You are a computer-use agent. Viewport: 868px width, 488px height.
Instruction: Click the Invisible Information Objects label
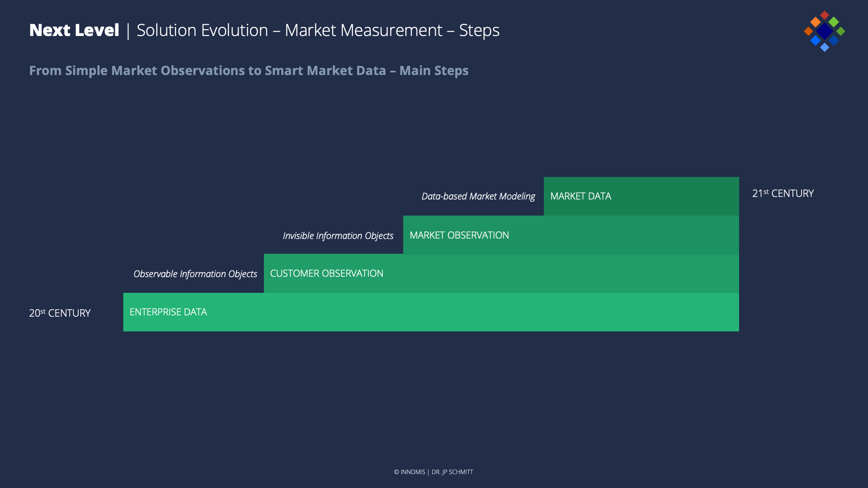(338, 236)
